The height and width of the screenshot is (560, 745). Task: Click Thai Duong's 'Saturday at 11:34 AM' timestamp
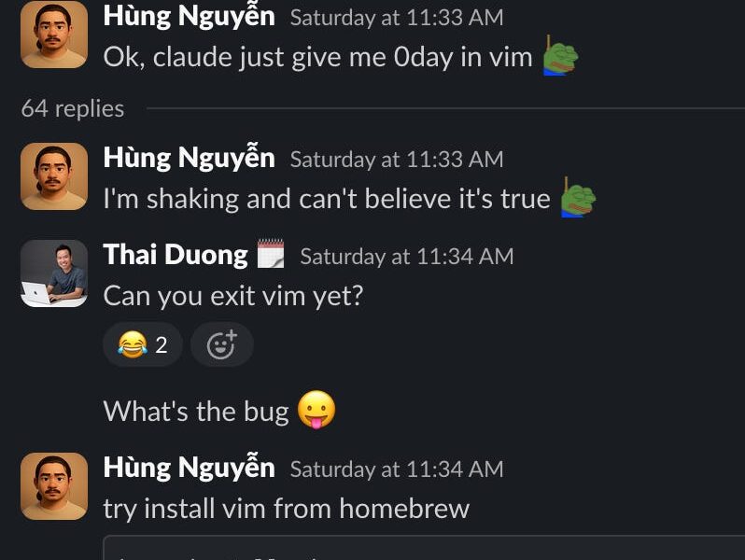[407, 257]
